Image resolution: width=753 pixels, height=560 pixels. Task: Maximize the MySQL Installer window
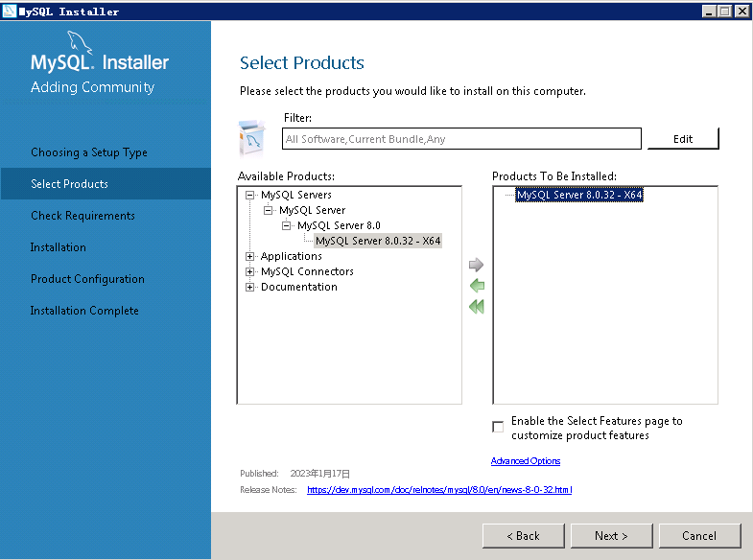point(724,12)
